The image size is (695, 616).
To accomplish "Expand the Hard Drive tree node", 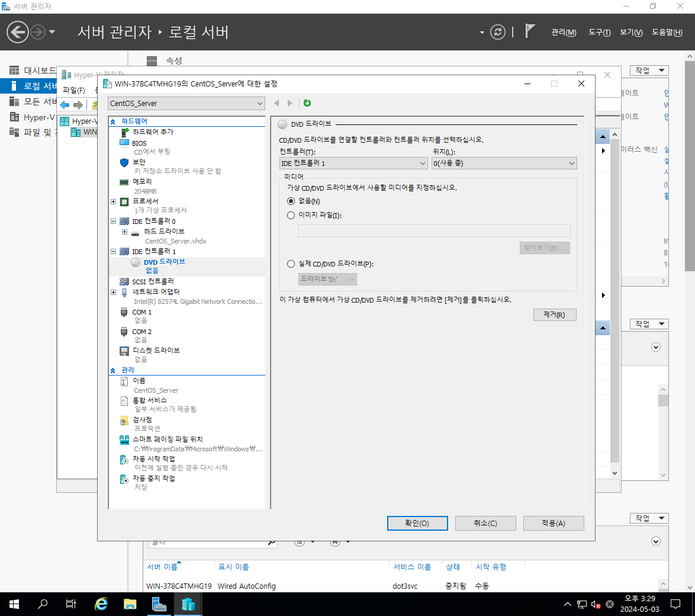I will click(124, 232).
